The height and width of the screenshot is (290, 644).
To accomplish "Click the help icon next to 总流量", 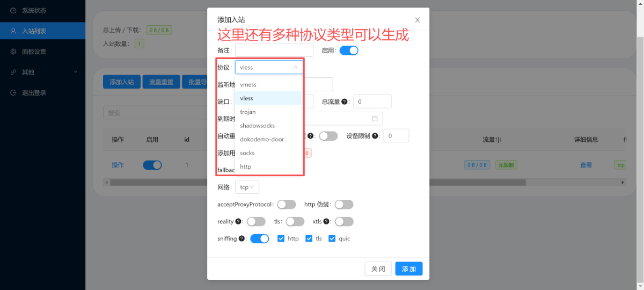I will pos(345,102).
